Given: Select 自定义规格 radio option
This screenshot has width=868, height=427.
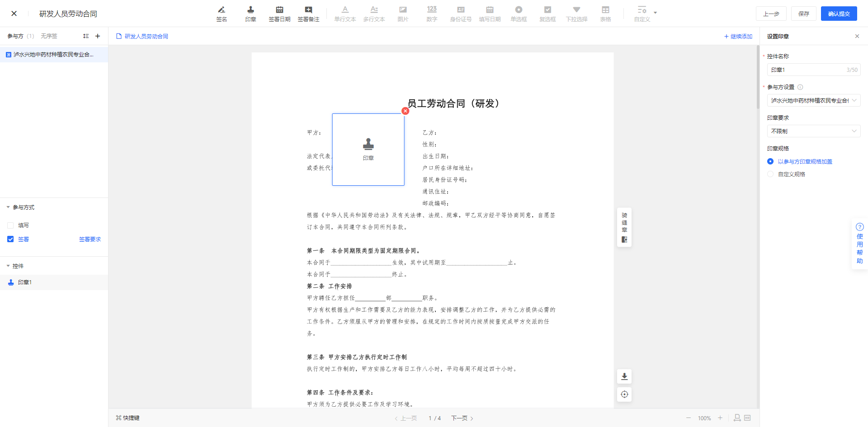Looking at the screenshot, I should tap(770, 174).
